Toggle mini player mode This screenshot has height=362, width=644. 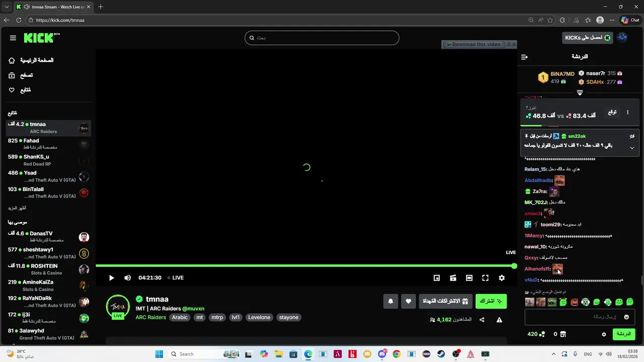coord(437,278)
